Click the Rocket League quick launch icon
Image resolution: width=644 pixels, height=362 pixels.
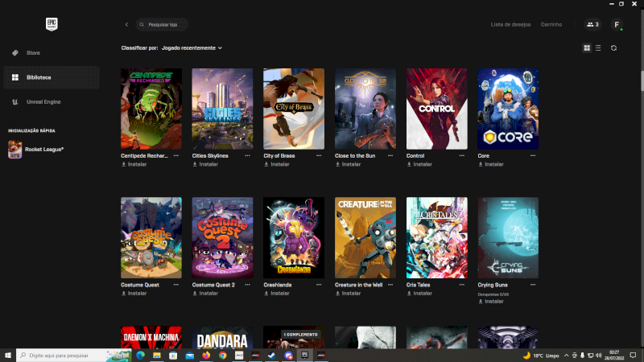[x=15, y=149]
